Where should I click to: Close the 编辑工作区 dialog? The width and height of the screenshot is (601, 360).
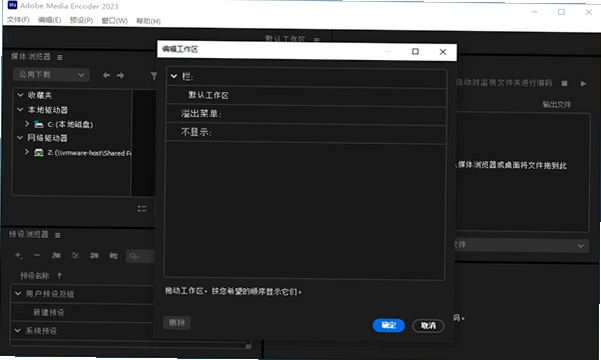(443, 52)
